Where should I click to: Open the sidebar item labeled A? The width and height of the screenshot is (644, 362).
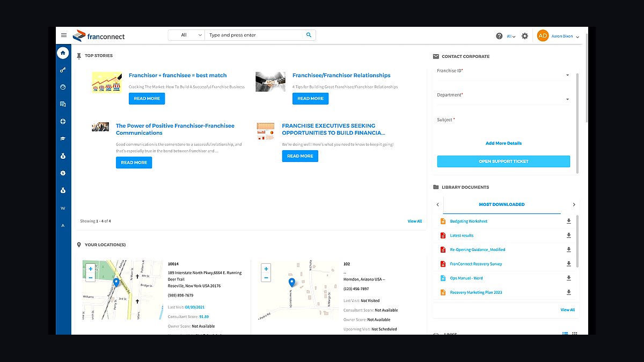pos(63,225)
